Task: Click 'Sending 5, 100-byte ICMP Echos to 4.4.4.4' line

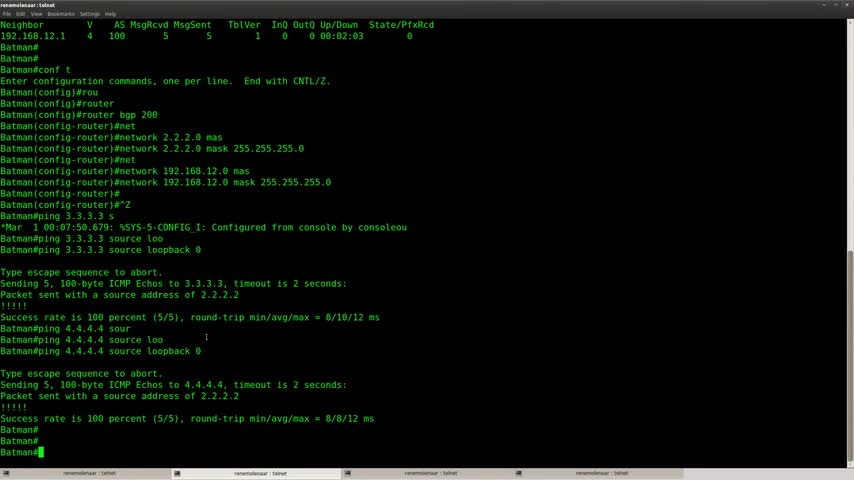Action: 174,385
